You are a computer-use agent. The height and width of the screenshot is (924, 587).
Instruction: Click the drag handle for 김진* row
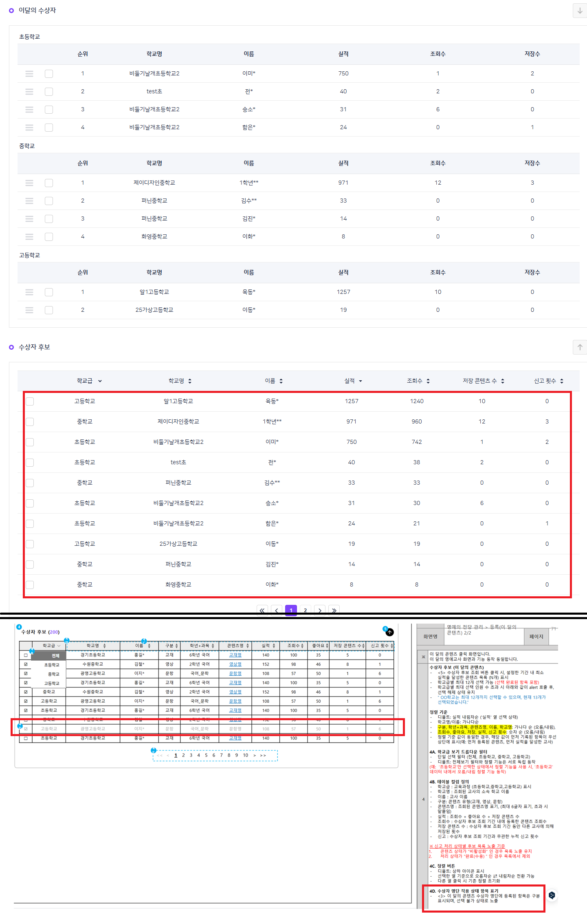tap(29, 219)
